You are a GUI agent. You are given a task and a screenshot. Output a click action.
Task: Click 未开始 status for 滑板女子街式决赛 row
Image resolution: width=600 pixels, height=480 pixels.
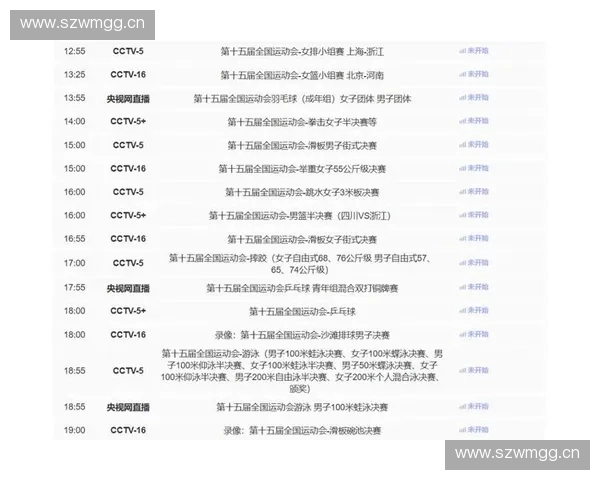(x=474, y=238)
